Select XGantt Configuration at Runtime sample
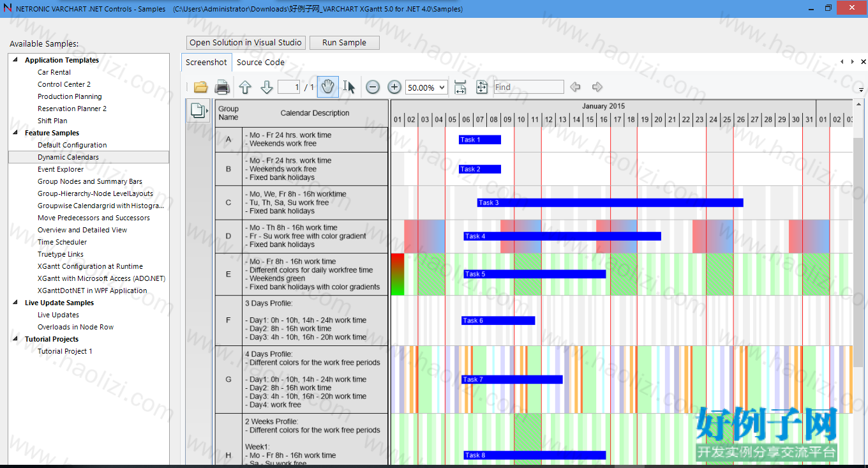The width and height of the screenshot is (868, 468). [90, 266]
